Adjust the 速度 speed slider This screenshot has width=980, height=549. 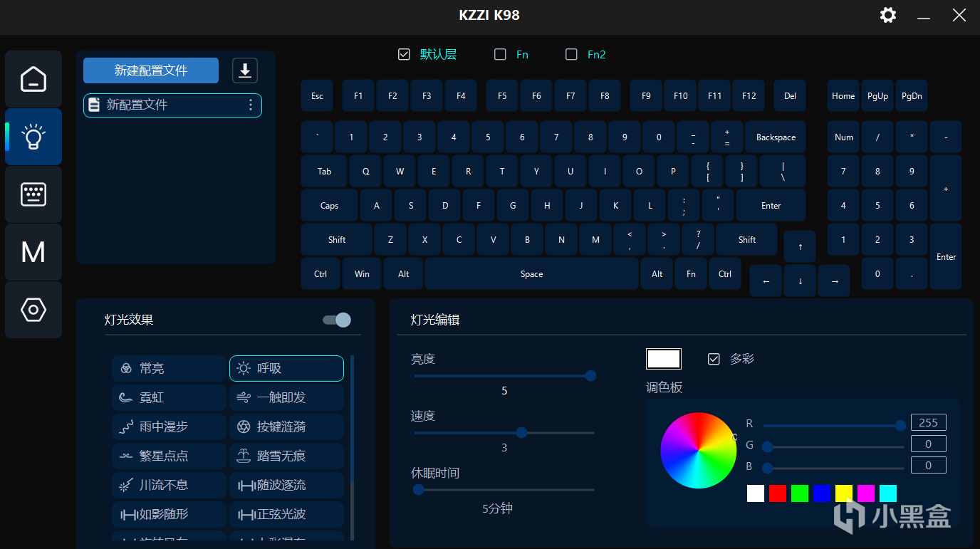(x=504, y=433)
